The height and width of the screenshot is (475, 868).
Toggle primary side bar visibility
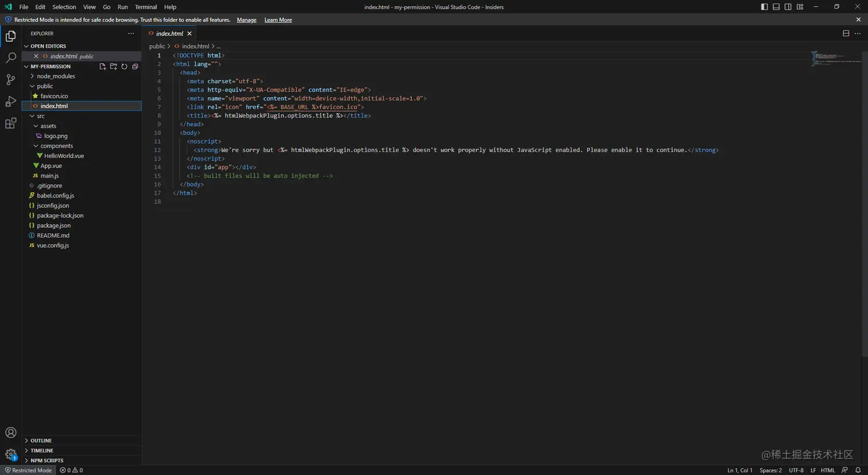tap(764, 7)
